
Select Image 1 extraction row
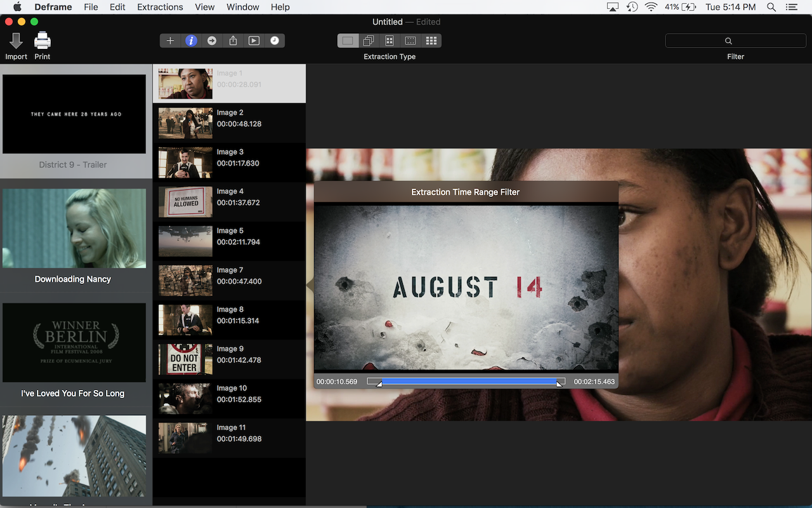(x=229, y=83)
